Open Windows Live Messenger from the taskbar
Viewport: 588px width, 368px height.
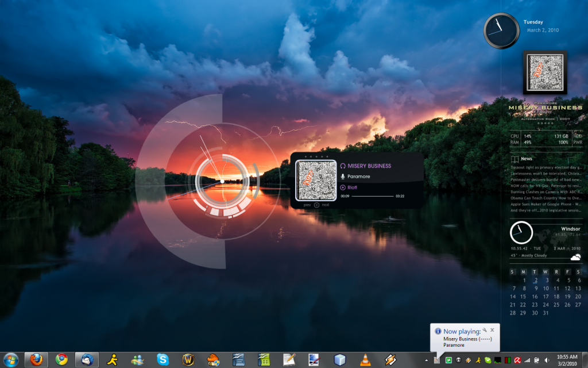coord(138,360)
